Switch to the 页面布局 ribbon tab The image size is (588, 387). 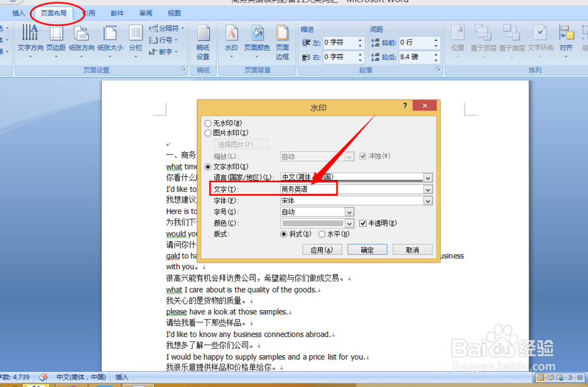(x=54, y=13)
